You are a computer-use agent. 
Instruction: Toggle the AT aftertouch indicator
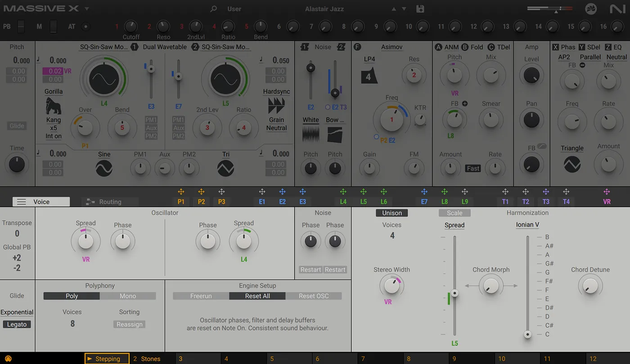(x=85, y=27)
